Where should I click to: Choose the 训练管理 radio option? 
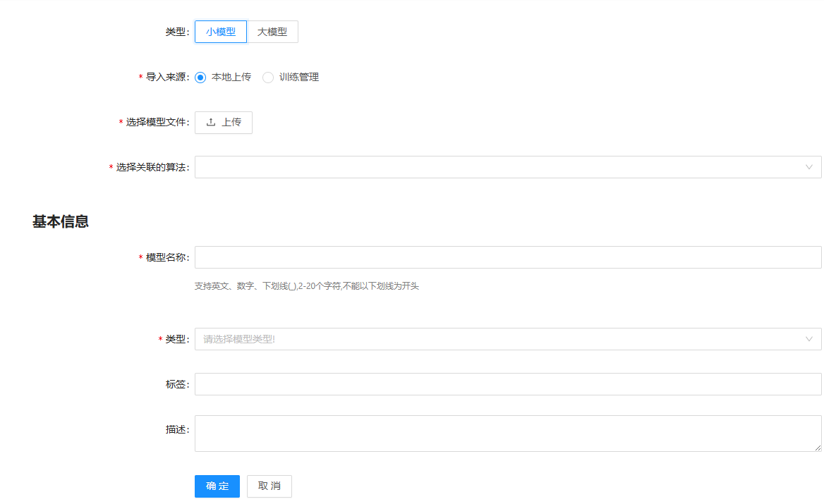(268, 78)
